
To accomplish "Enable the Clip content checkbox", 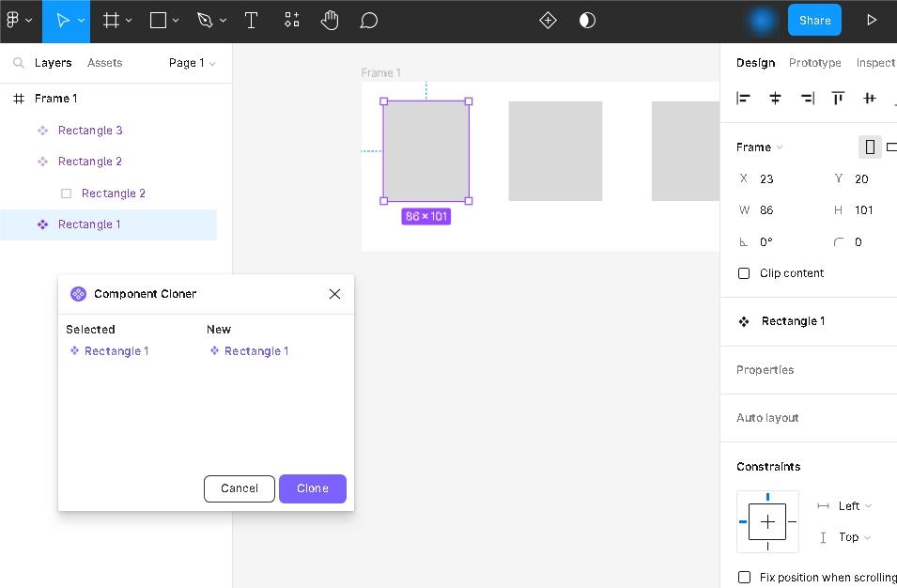I will [744, 273].
